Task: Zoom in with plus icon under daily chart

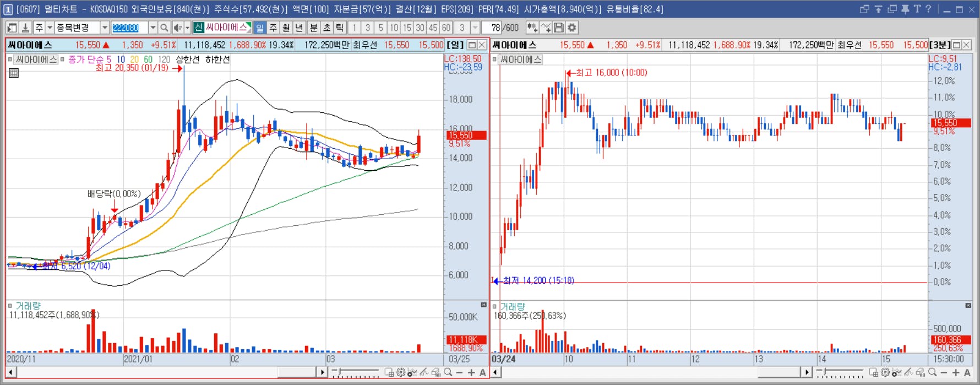Action: pos(471,373)
